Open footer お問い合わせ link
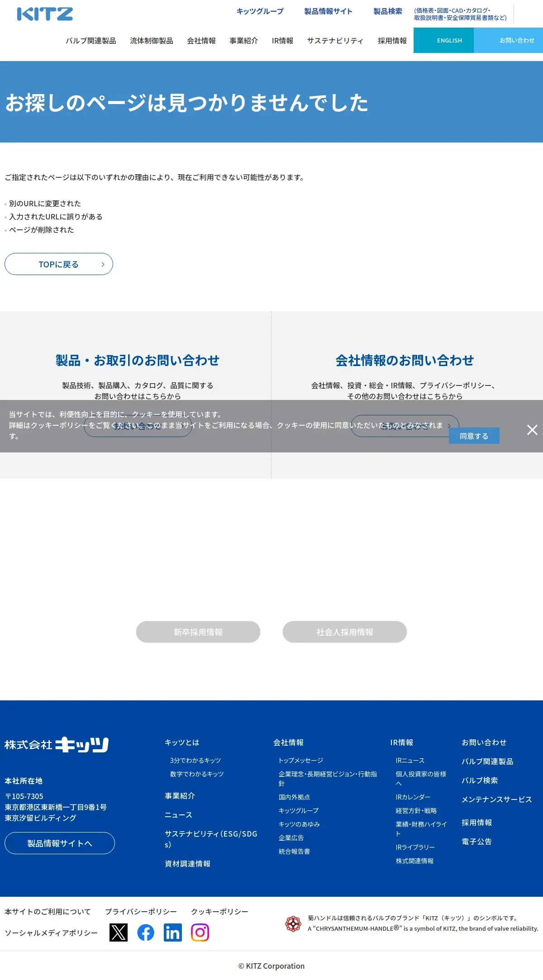Image resolution: width=543 pixels, height=980 pixels. pos(484,742)
